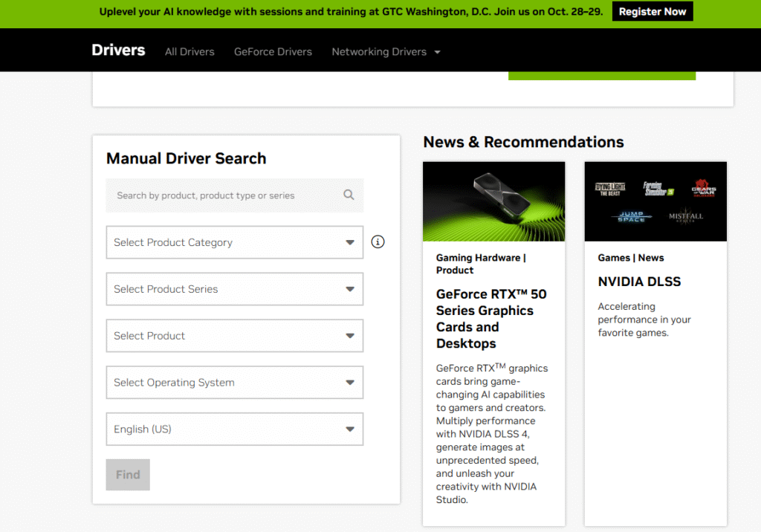Open the Select Product dropdown

[x=234, y=336]
